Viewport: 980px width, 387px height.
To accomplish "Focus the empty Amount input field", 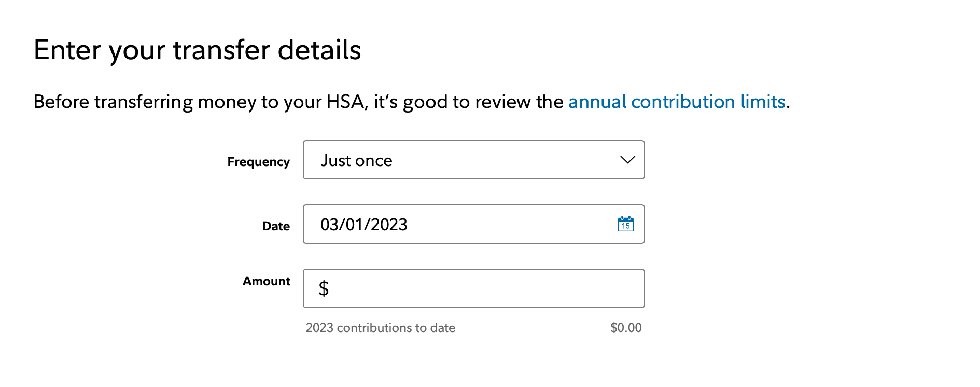I will pos(482,288).
